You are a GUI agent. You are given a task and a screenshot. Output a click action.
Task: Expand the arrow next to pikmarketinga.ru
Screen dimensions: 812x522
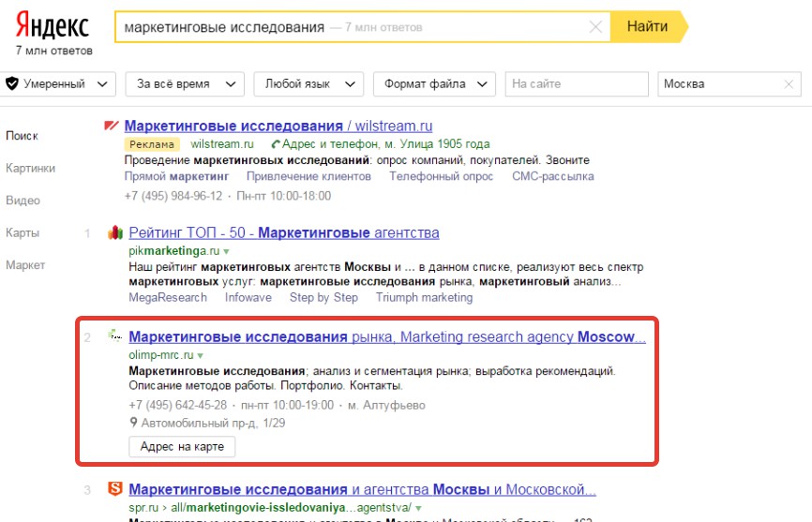click(226, 251)
